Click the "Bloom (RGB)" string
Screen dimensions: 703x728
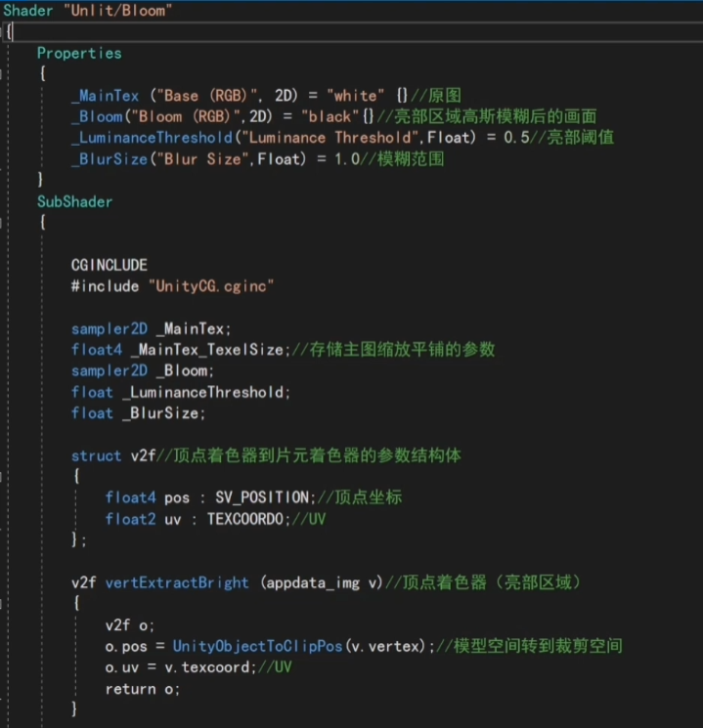point(187,116)
